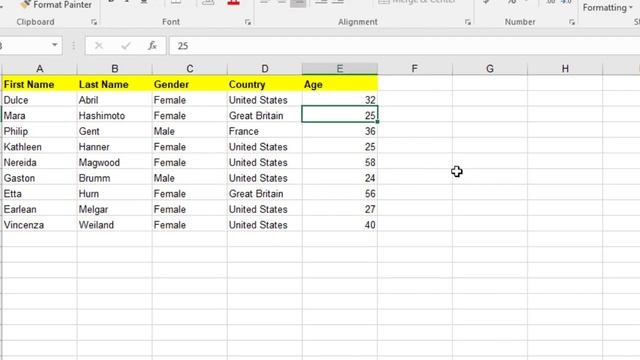Open the Insert Function fx dialog

[x=152, y=46]
